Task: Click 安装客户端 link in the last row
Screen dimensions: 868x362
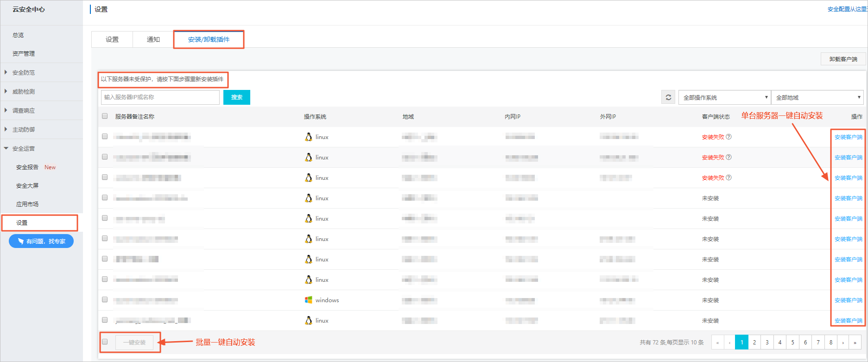Action: click(x=849, y=321)
